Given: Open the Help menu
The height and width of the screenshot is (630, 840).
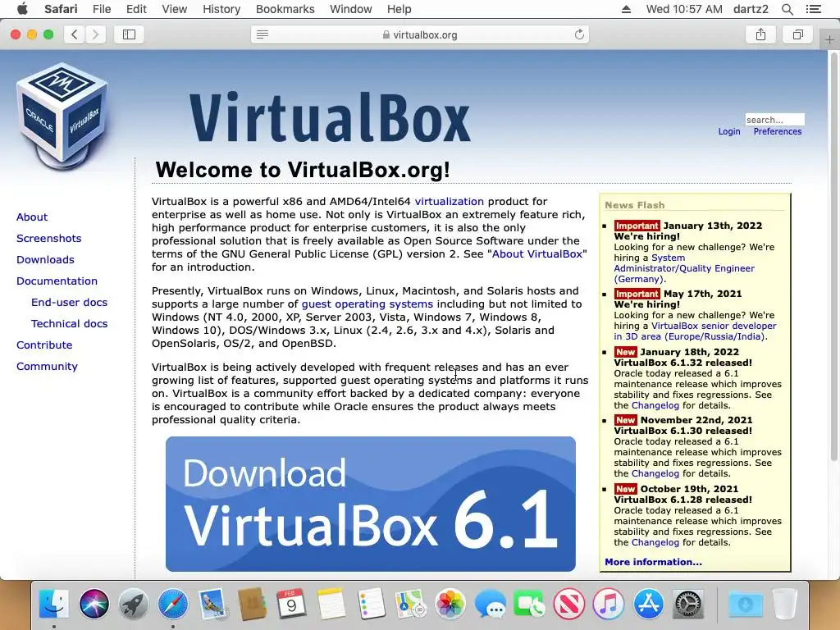Looking at the screenshot, I should (x=399, y=9).
